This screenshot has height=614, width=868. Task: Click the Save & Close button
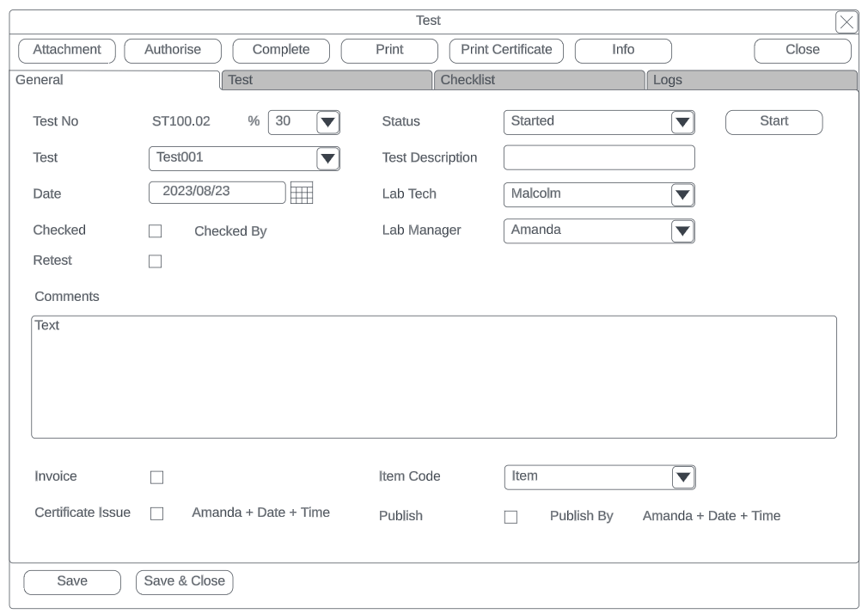pyautogui.click(x=184, y=581)
